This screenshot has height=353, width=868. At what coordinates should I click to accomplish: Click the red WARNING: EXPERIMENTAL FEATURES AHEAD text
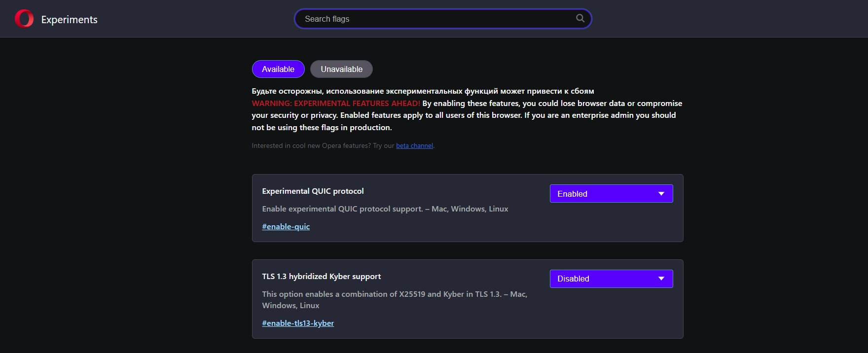click(x=336, y=104)
